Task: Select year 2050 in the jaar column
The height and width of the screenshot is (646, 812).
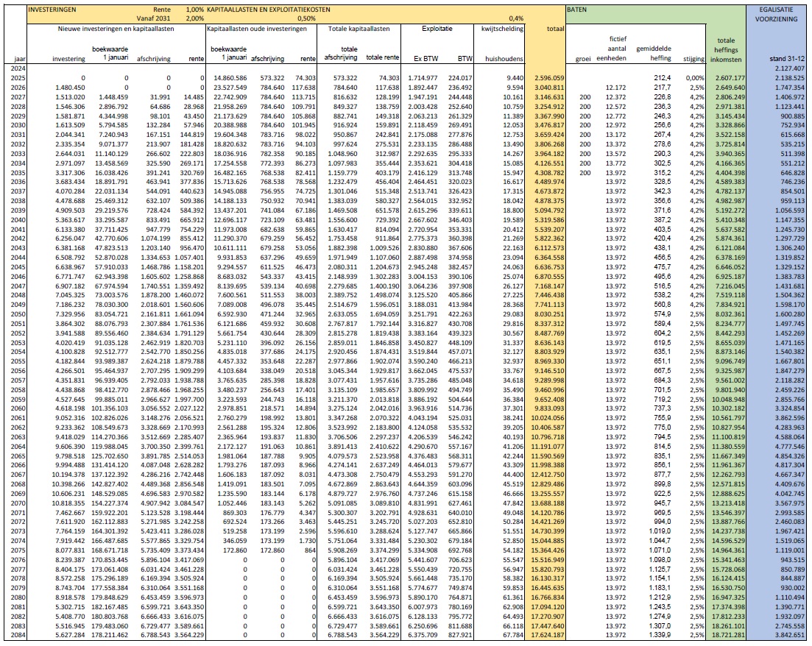Action: [18, 314]
